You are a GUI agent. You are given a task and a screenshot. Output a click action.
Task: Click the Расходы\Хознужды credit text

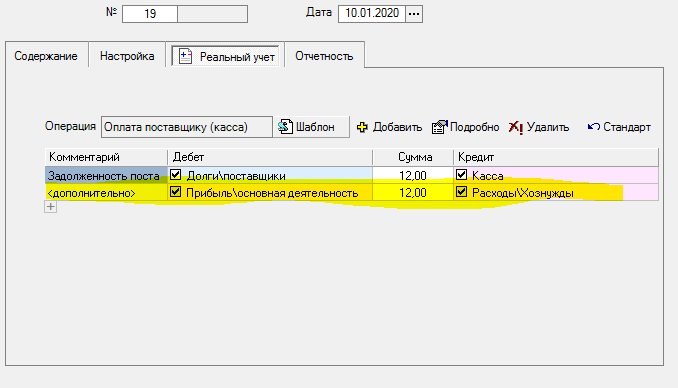coord(523,193)
